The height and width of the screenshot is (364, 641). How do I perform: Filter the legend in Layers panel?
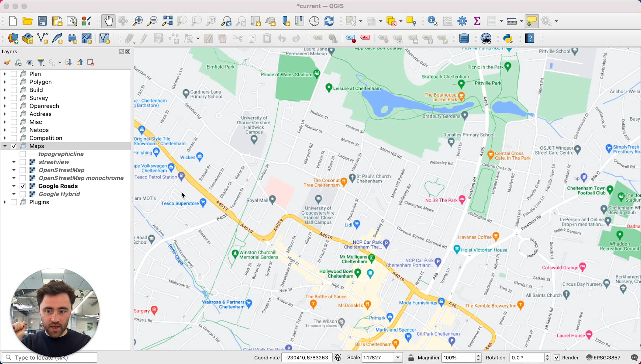(41, 62)
